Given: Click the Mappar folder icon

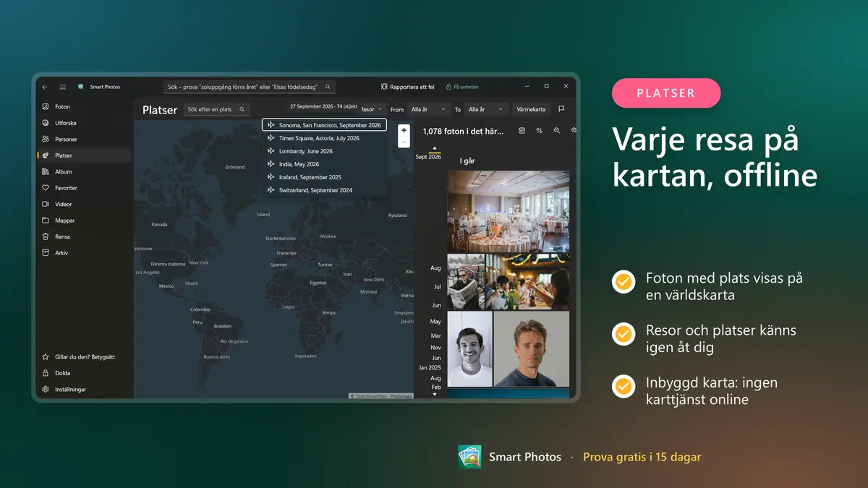Looking at the screenshot, I should pyautogui.click(x=46, y=221).
